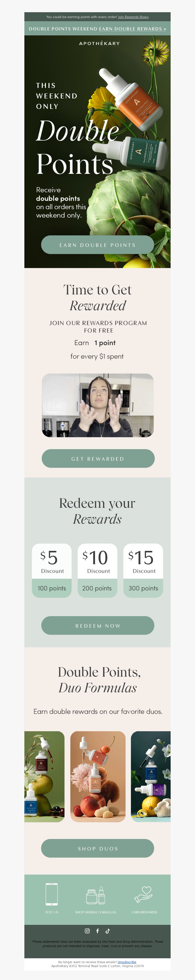Click the Get Rewarded button
The image size is (195, 980).
pyautogui.click(x=98, y=458)
